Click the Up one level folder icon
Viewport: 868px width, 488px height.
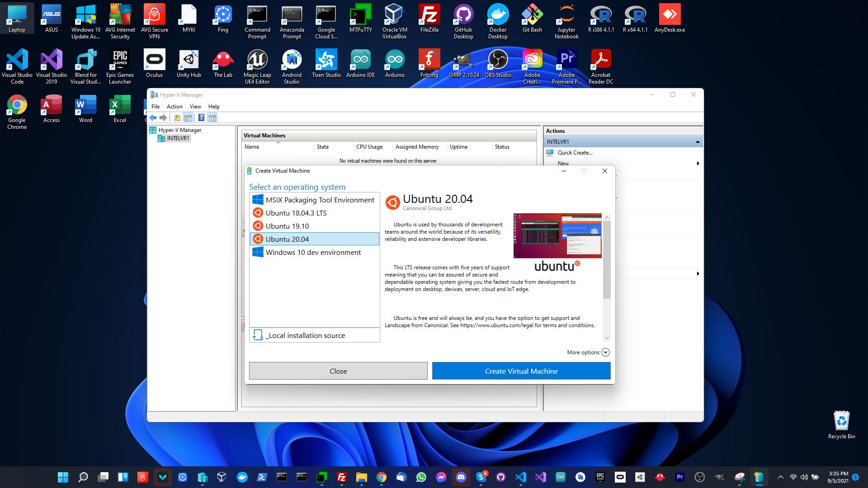point(177,118)
